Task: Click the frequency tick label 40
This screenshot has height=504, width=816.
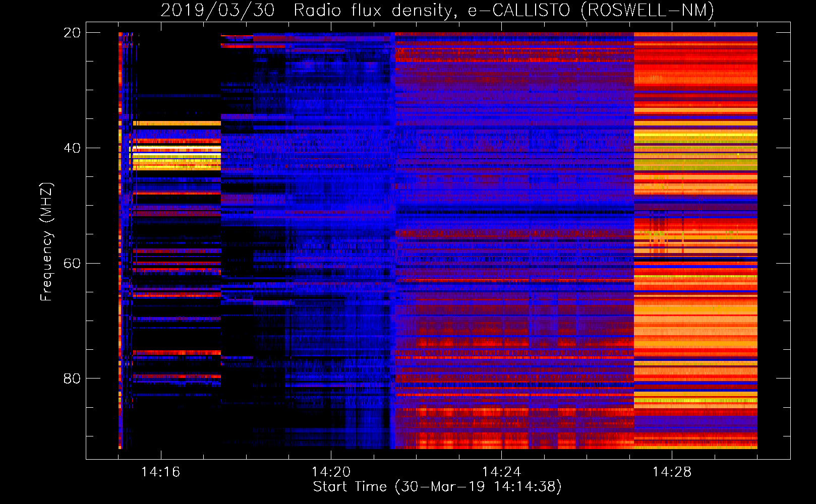Action: click(x=72, y=148)
